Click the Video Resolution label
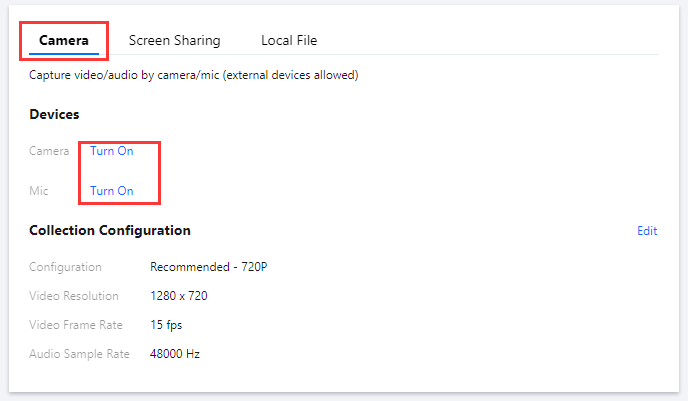Screen dimensions: 688x401 [74, 296]
